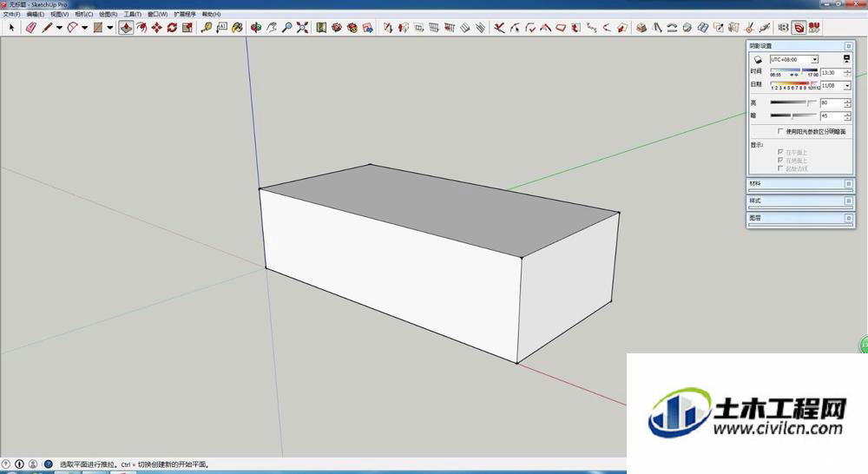868x474 pixels.
Task: Choose the pink Eraser tool
Action: coord(31,27)
